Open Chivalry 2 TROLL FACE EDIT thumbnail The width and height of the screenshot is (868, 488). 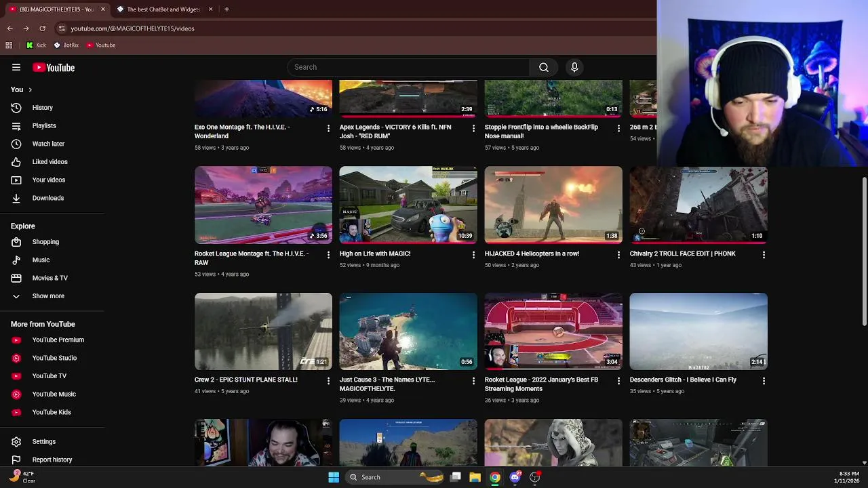pos(698,205)
